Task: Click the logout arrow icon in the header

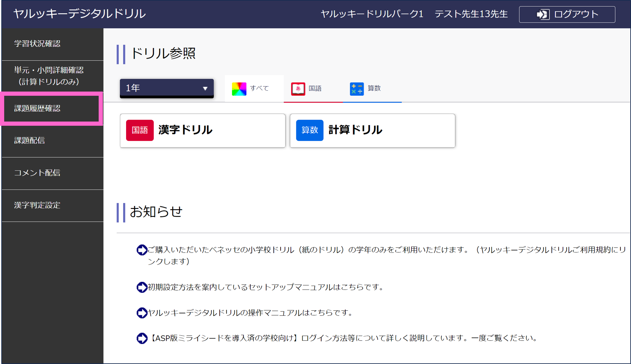Action: (543, 14)
